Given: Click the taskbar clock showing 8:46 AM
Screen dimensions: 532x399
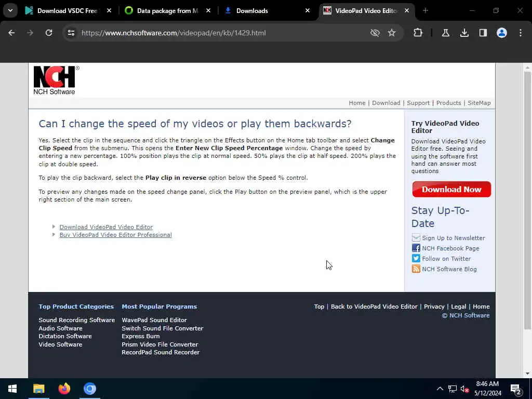Looking at the screenshot, I should 487,389.
